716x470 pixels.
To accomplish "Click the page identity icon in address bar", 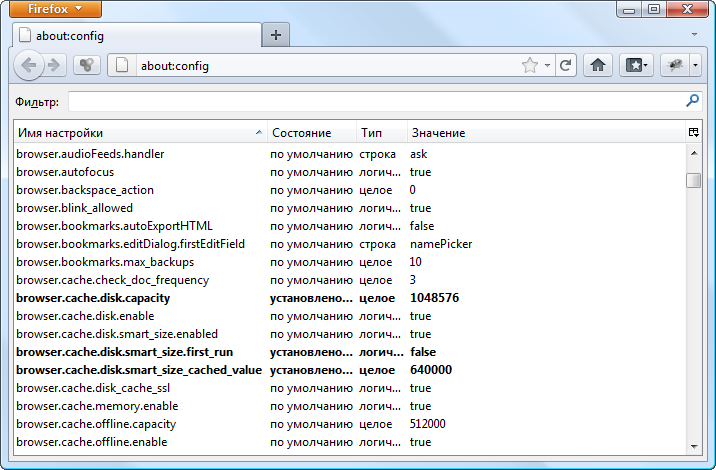I will 122,65.
